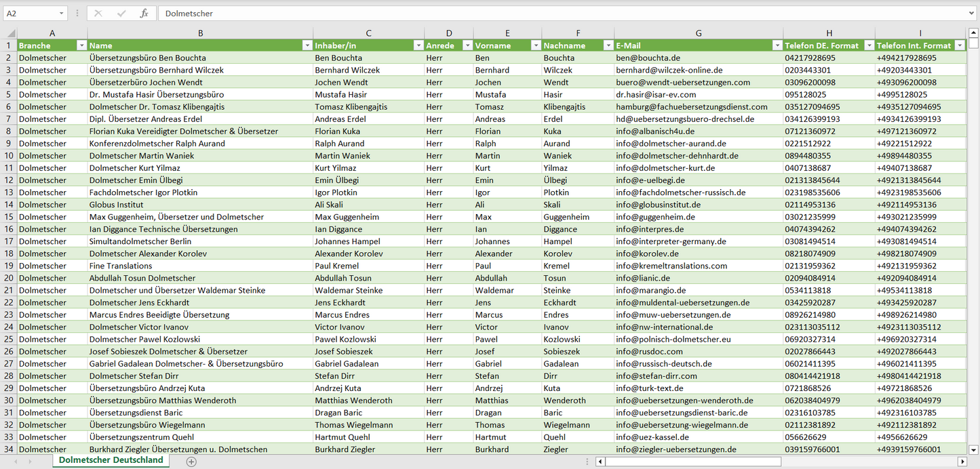Viewport: 980px width, 469px height.
Task: Open the Branche column filter dropdown
Action: click(x=81, y=45)
